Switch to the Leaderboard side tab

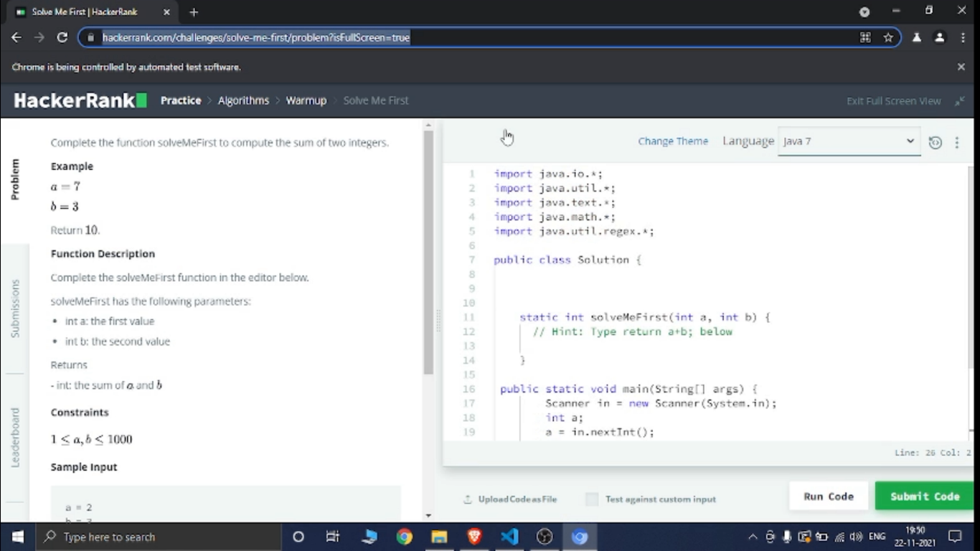pyautogui.click(x=15, y=438)
